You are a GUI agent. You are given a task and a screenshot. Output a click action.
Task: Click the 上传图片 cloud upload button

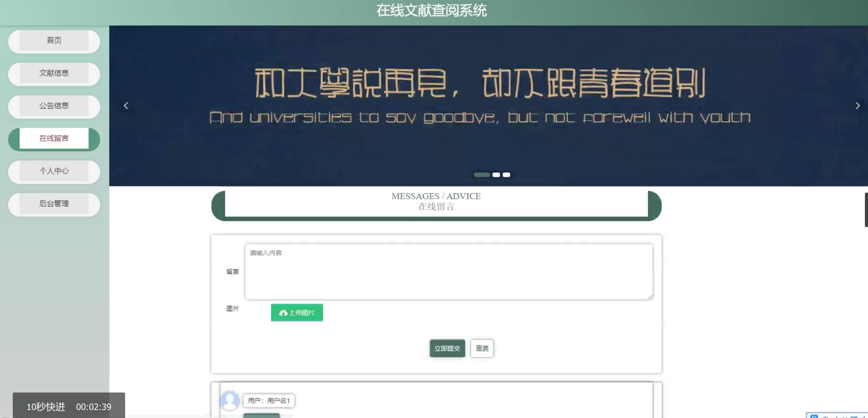pyautogui.click(x=297, y=313)
